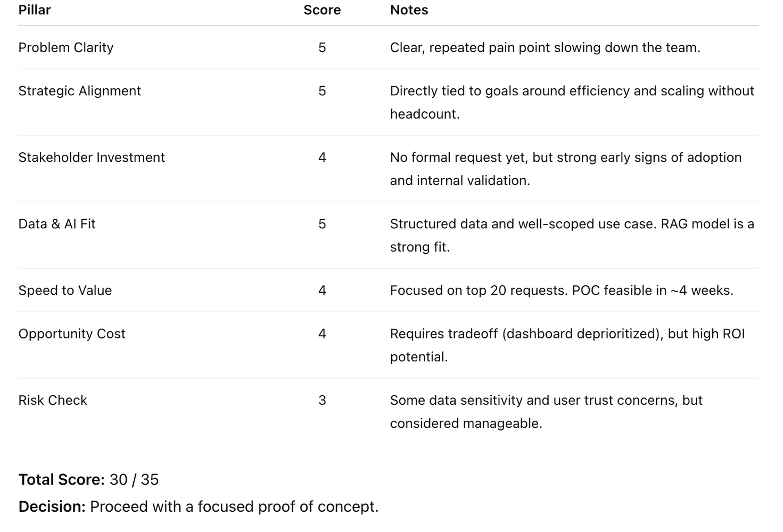Click the Score column header
The width and height of the screenshot is (783, 532).
point(322,10)
